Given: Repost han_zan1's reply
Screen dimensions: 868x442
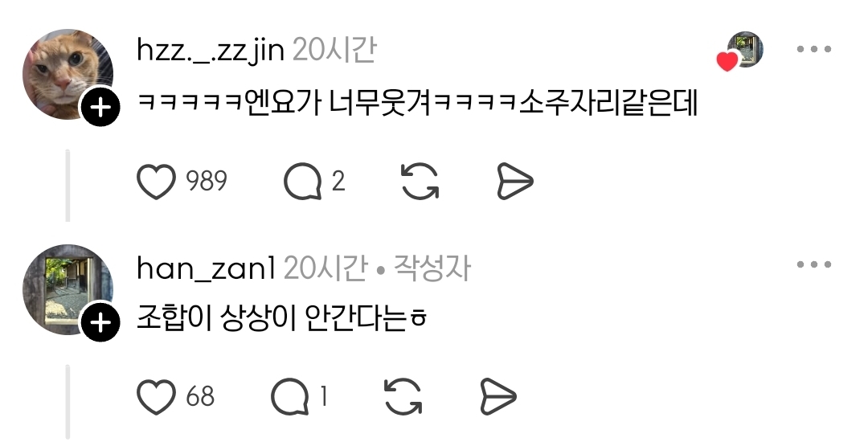Looking at the screenshot, I should (403, 396).
